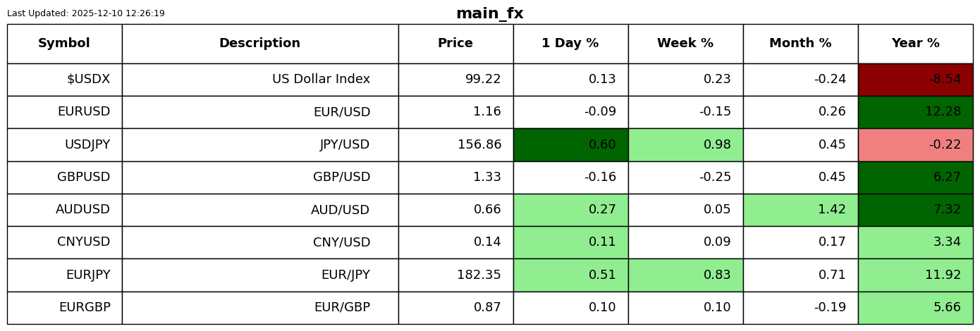Click the Last Updated timestamp text
The height and width of the screenshot is (331, 980).
[x=86, y=13]
